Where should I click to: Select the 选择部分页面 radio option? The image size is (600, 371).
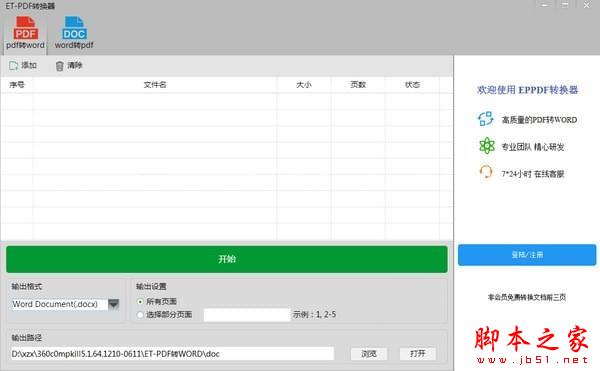(164, 315)
